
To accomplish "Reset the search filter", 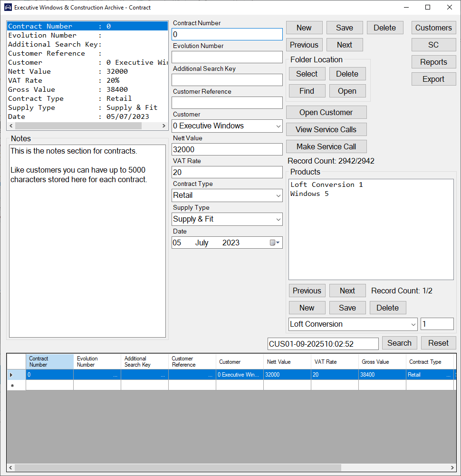I will [x=438, y=343].
